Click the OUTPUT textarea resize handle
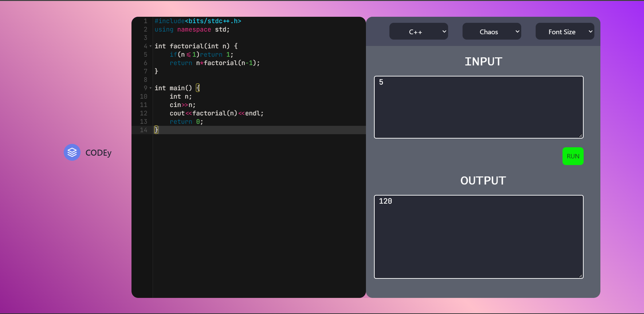This screenshot has height=314, width=644. pos(581,276)
